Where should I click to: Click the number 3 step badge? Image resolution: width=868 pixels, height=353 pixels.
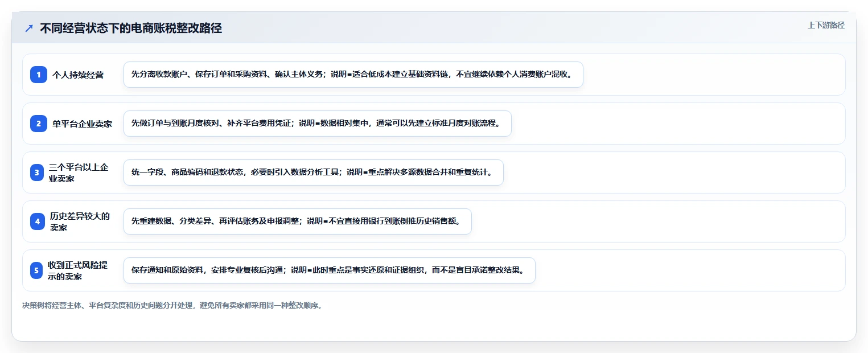tap(37, 173)
